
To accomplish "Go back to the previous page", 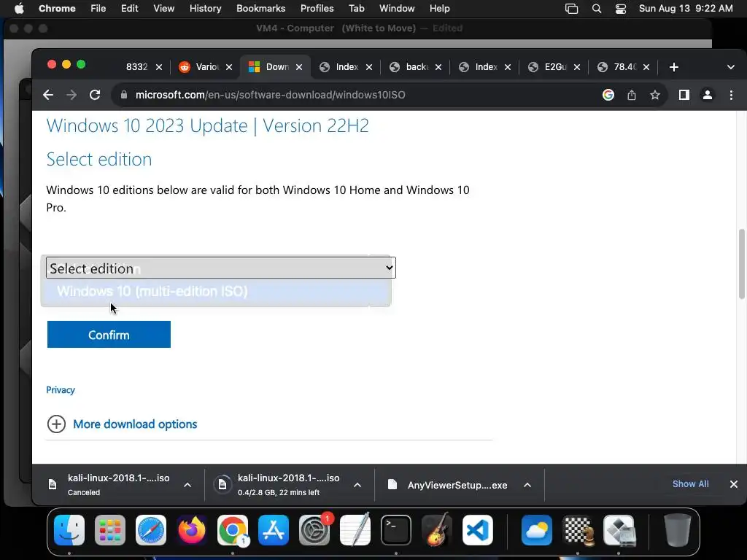I will tap(48, 95).
